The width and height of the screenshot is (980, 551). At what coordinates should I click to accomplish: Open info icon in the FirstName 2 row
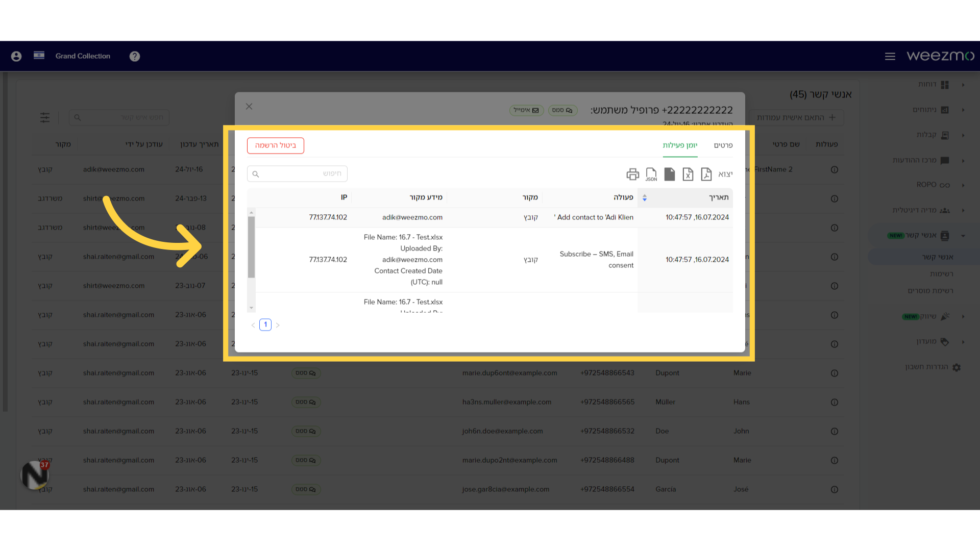[x=835, y=170]
